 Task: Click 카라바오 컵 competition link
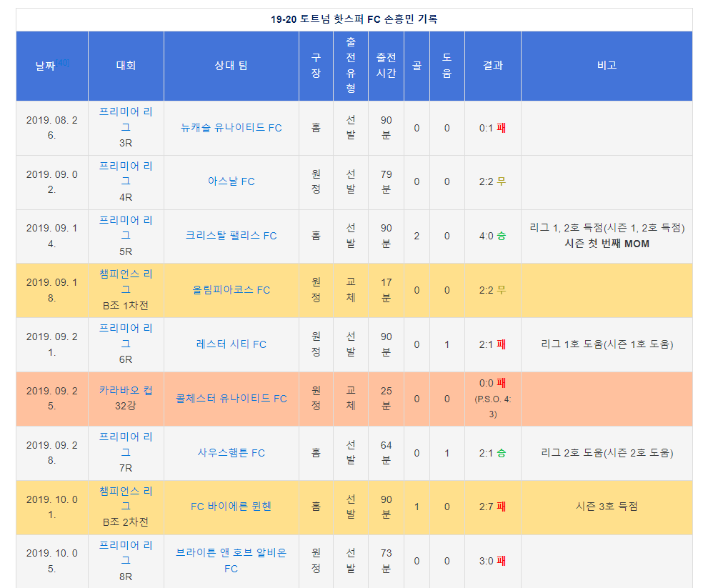[126, 391]
